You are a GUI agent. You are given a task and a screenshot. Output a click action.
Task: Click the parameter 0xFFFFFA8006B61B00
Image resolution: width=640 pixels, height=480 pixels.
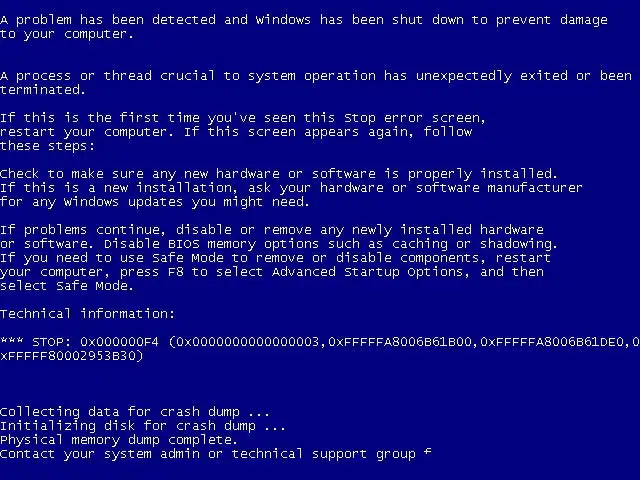coord(400,342)
